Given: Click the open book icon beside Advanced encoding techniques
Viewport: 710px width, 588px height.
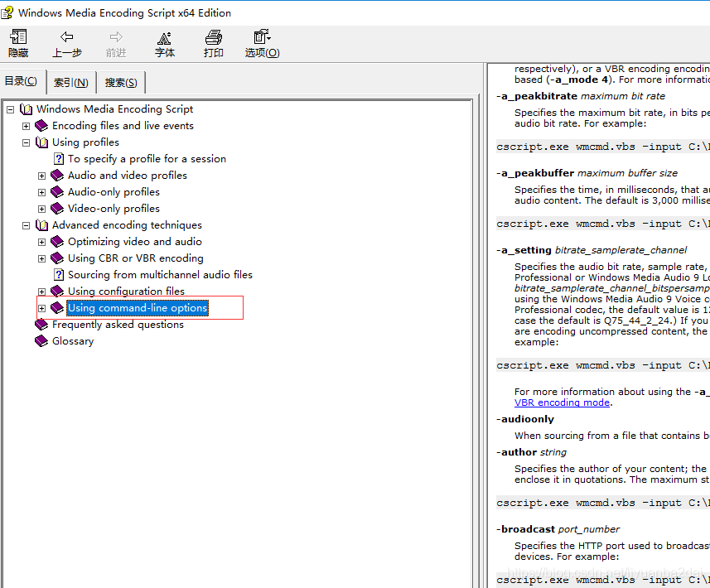Looking at the screenshot, I should [x=41, y=225].
